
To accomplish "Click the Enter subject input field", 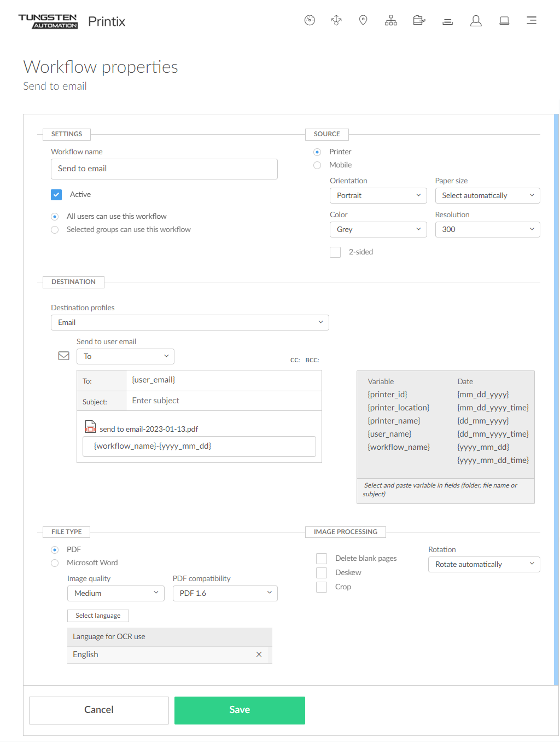I will coord(224,401).
